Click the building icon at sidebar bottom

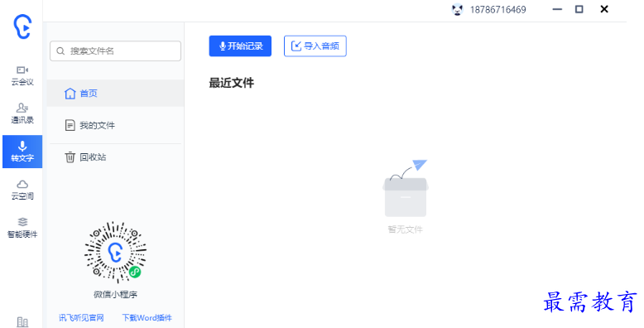22,322
